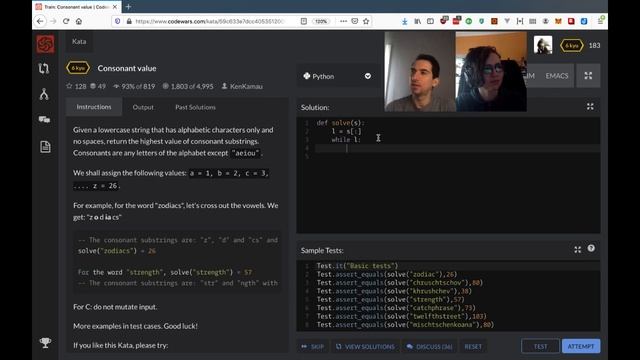Click the 6 kyu badge beside Consonant value

78,68
